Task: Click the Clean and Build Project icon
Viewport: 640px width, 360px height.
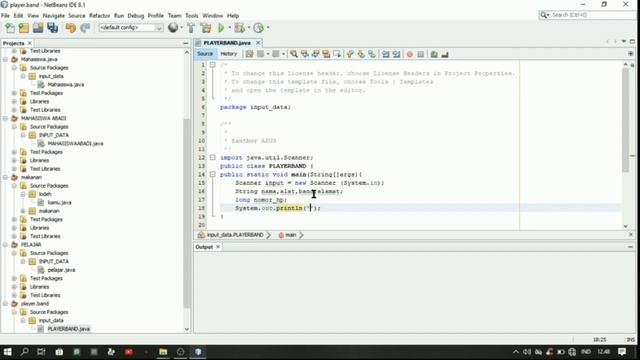Action: tap(206, 28)
